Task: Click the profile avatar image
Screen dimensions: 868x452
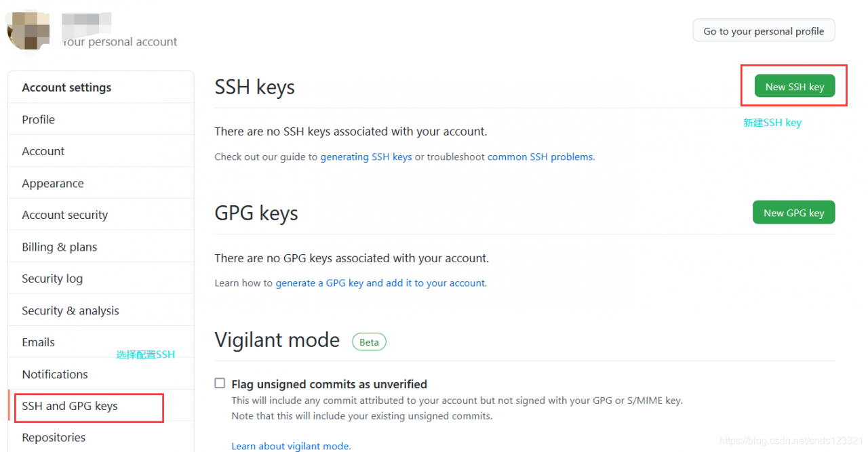Action: coord(28,30)
